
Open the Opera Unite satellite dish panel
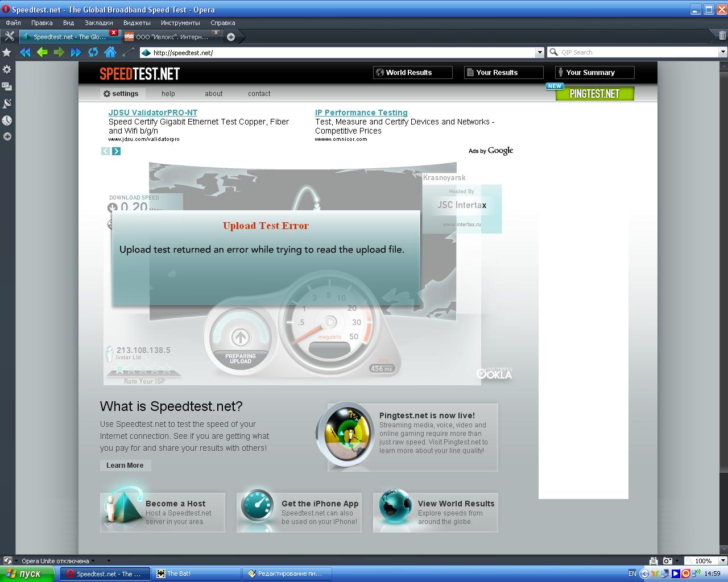7,103
